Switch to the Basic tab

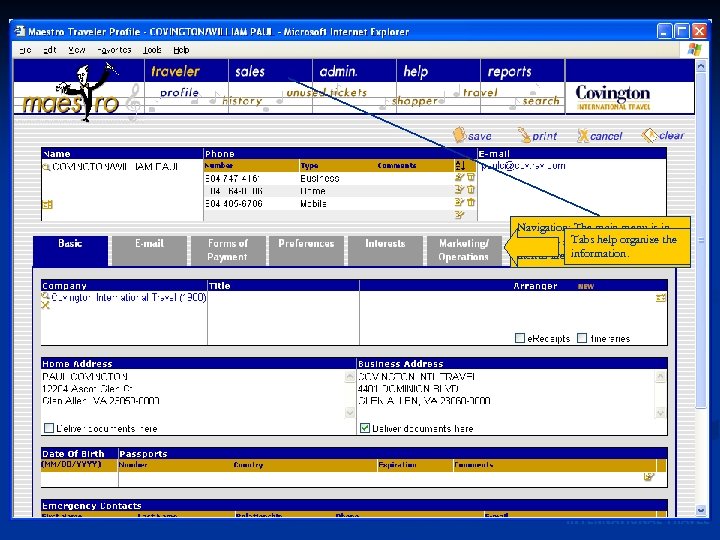coord(70,250)
